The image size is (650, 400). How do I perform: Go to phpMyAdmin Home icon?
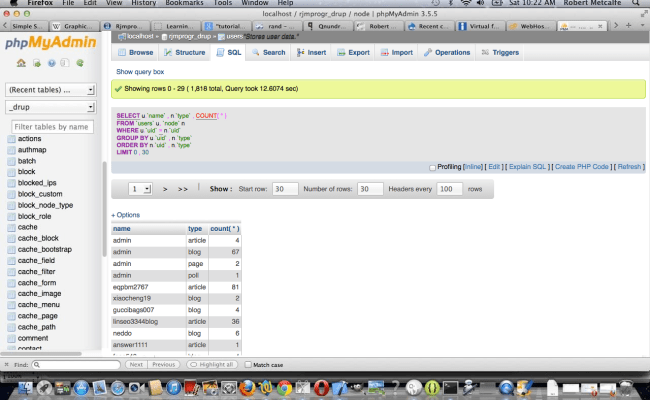click(21, 63)
